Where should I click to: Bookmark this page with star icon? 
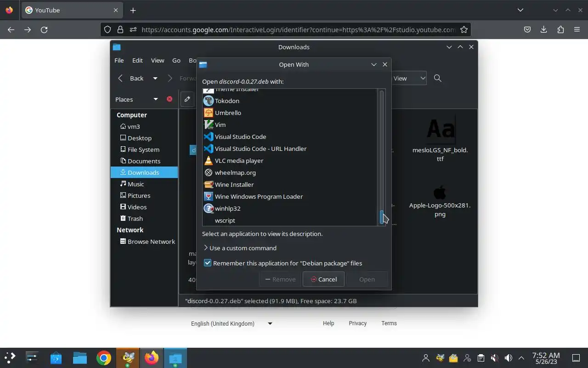tap(464, 29)
